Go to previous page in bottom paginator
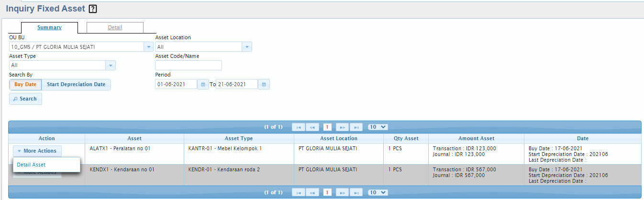644x200 pixels. 313,192
